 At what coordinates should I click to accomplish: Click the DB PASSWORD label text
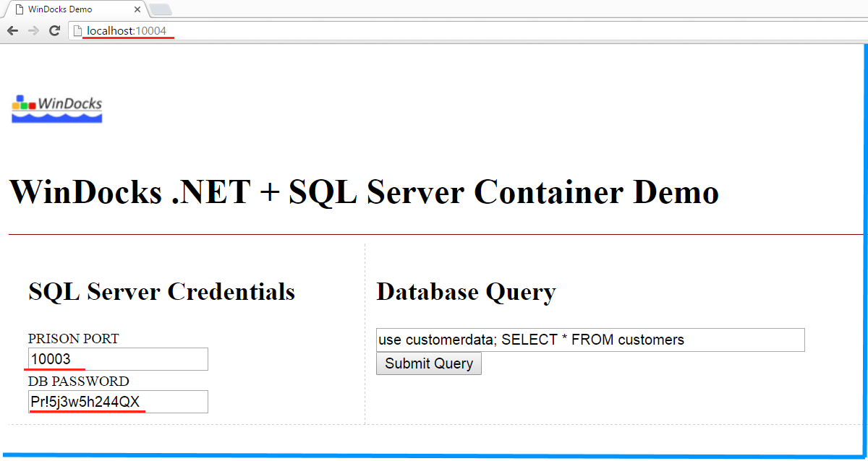[x=79, y=381]
